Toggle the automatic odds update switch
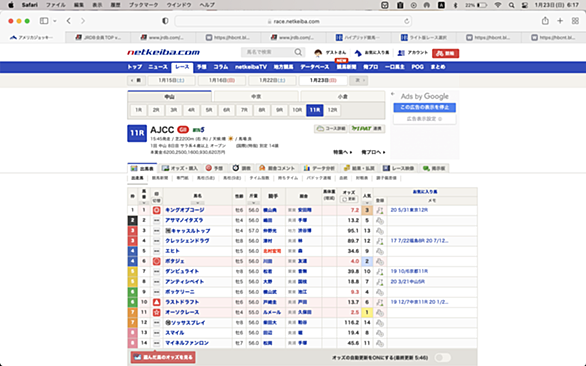 (442, 357)
